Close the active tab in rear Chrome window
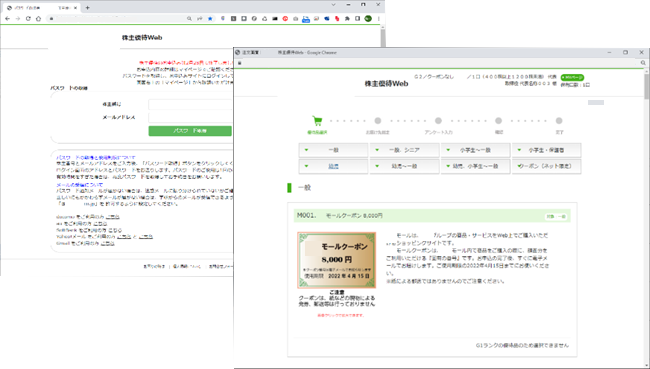This screenshot has width=650, height=369. (75, 7)
